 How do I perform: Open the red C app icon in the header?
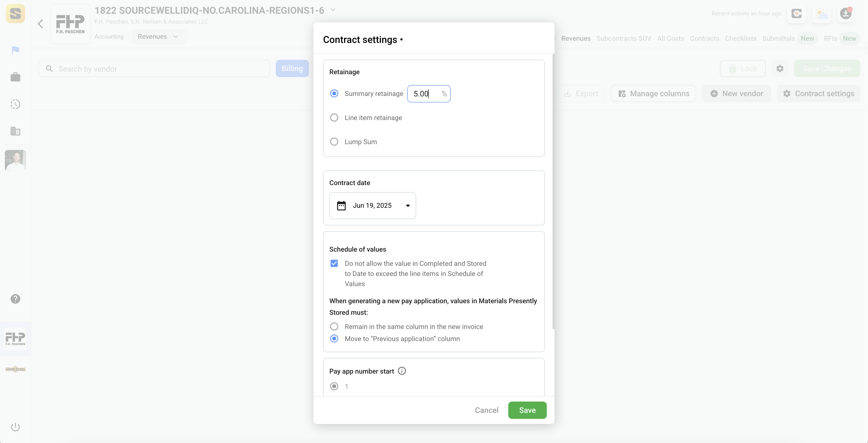tap(797, 14)
